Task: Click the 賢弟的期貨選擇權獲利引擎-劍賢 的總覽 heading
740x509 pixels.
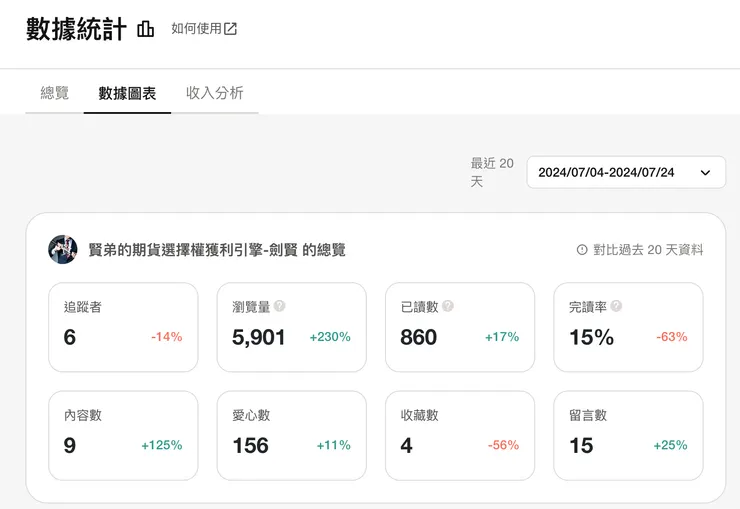Action: coord(217,250)
